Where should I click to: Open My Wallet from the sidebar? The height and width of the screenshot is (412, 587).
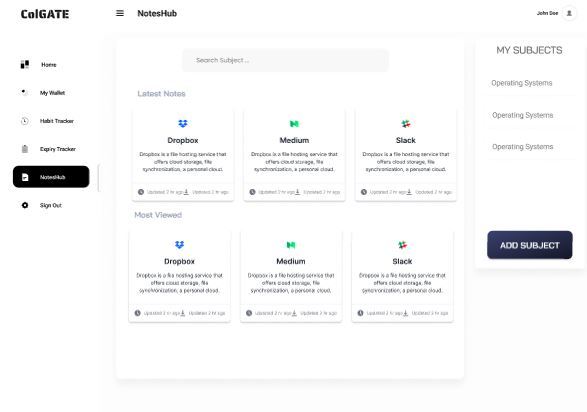pyautogui.click(x=51, y=92)
